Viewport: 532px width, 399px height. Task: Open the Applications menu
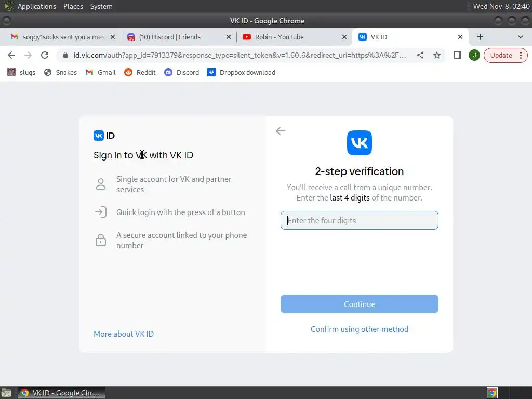pyautogui.click(x=37, y=6)
